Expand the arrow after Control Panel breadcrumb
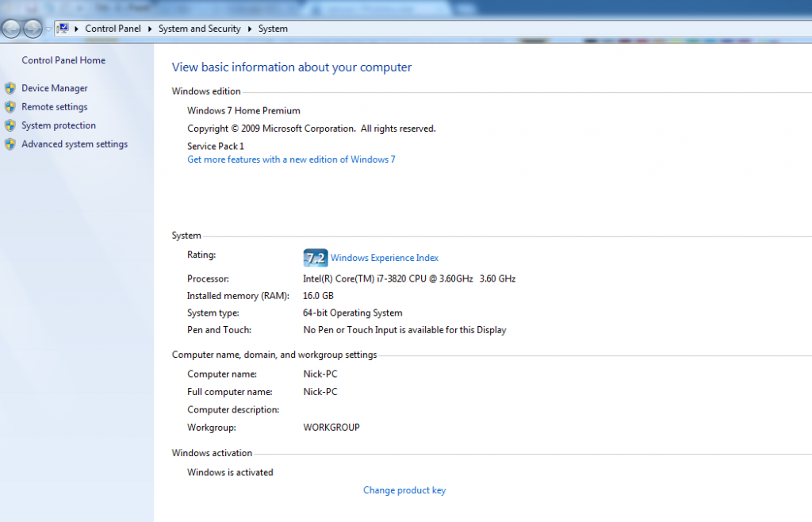The width and height of the screenshot is (812, 522). (150, 29)
